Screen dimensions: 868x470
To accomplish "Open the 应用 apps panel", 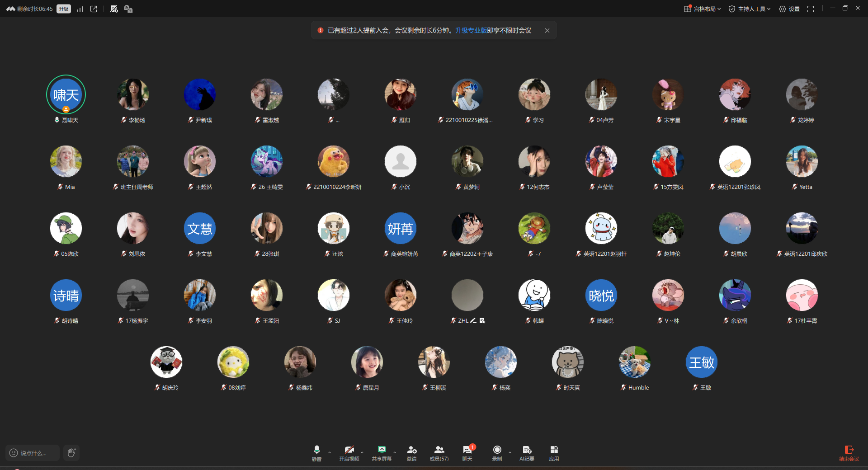I will coord(554,452).
